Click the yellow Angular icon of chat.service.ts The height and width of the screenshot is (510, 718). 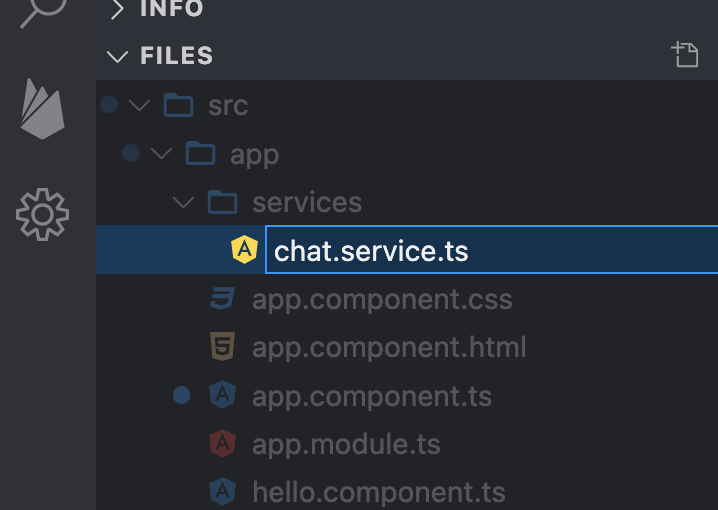245,250
